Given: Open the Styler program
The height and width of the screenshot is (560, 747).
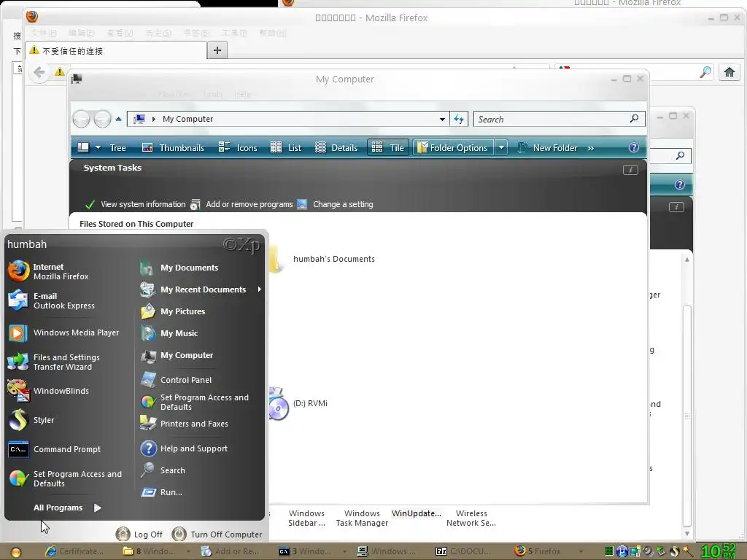Looking at the screenshot, I should [x=31, y=420].
